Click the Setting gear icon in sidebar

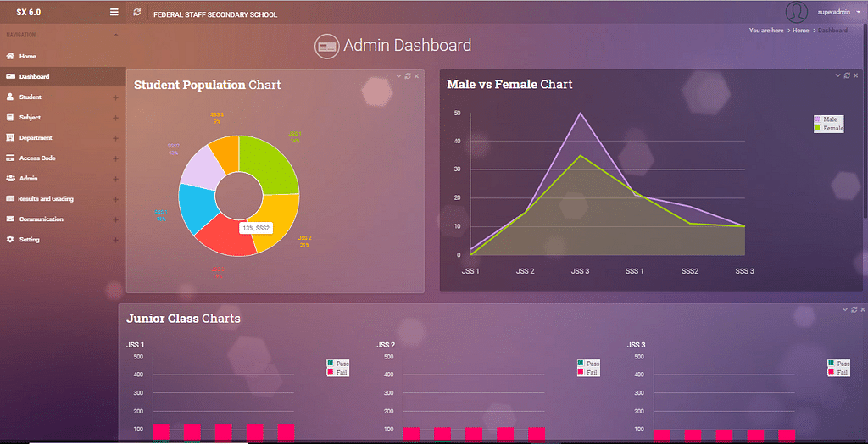(10, 240)
